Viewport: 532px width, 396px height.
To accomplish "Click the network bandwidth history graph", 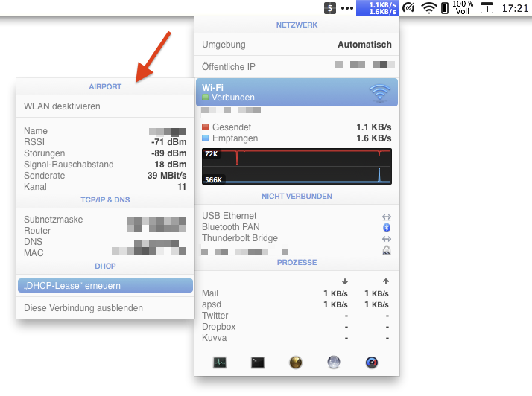I will tap(297, 166).
